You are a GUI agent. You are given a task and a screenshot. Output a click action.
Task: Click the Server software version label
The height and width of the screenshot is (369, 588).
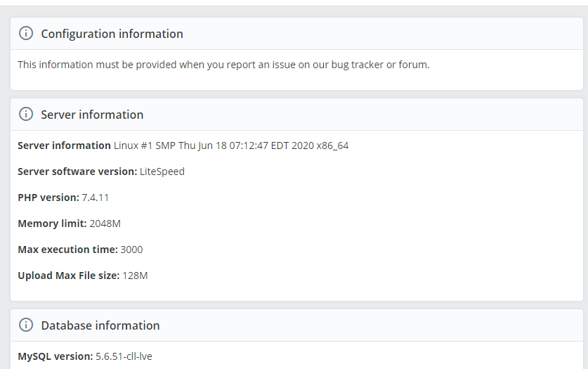tap(77, 171)
